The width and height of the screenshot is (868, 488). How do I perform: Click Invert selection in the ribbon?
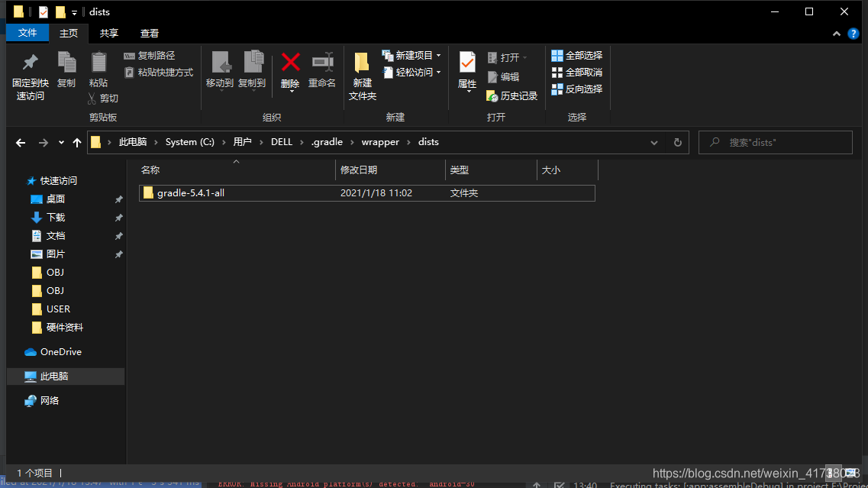pyautogui.click(x=577, y=89)
